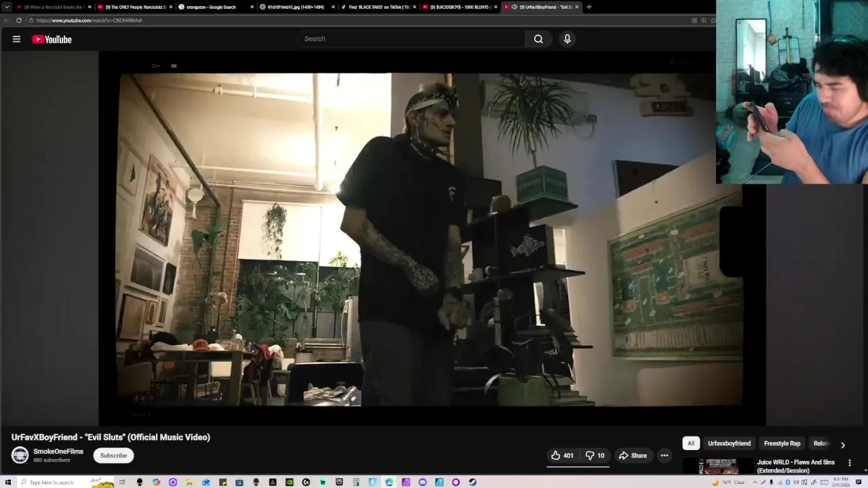Switch to the 'Find BLACK TAKIS on TikTok' tab
The width and height of the screenshot is (868, 488).
coord(378,7)
